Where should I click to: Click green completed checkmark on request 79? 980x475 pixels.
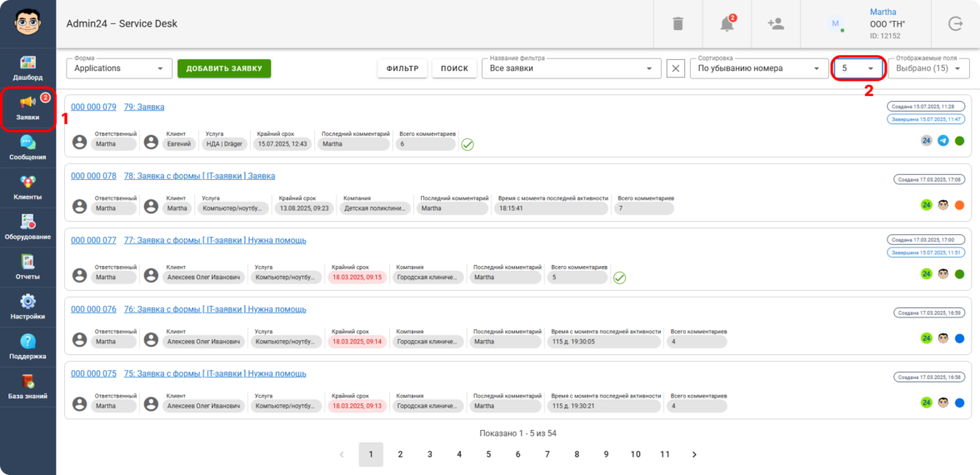(x=467, y=144)
